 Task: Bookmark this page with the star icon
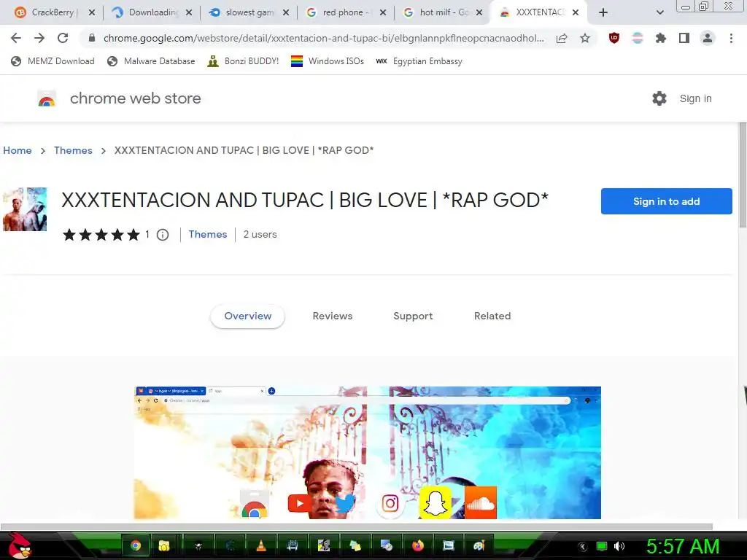coord(585,38)
